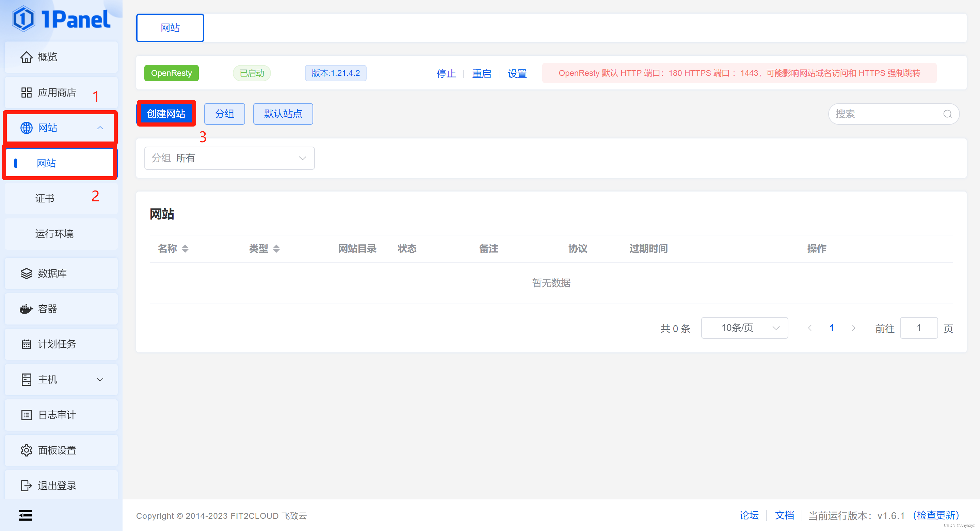The width and height of the screenshot is (980, 531).
Task: Select the 网站 submenu item
Action: point(60,163)
